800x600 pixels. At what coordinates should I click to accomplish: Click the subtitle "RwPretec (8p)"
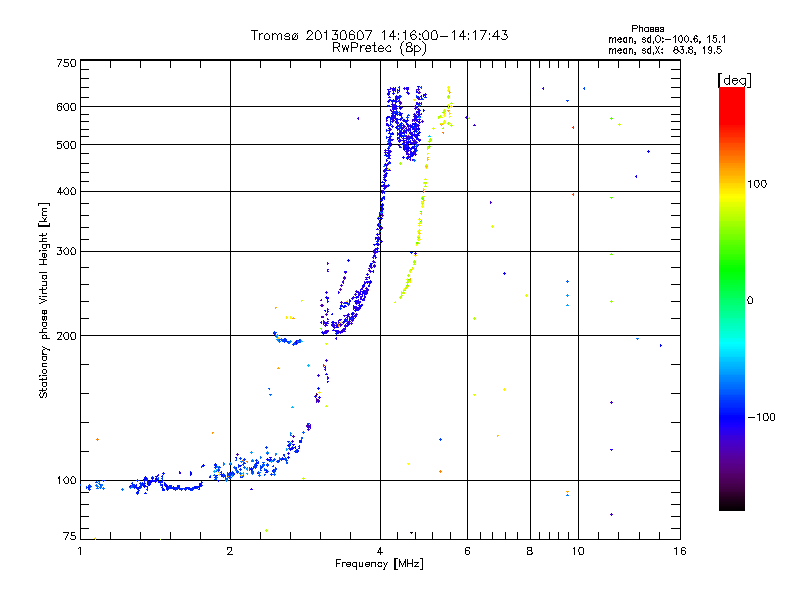point(379,48)
